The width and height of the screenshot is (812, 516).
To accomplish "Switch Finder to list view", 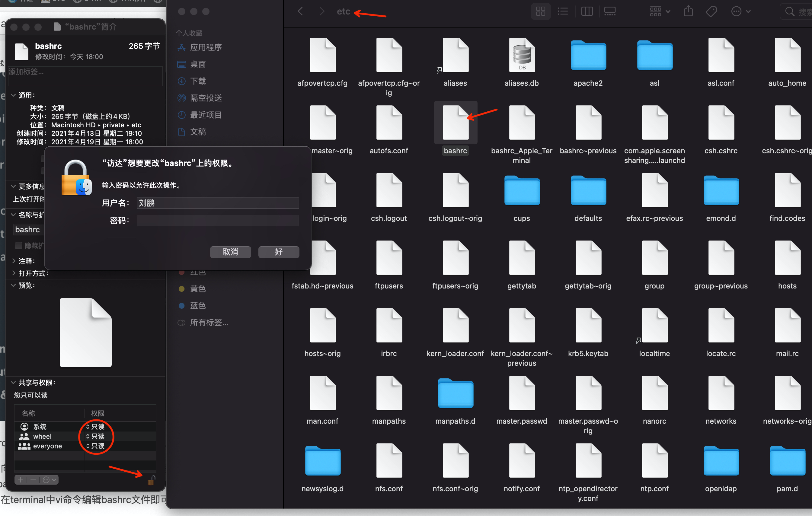I will 562,11.
